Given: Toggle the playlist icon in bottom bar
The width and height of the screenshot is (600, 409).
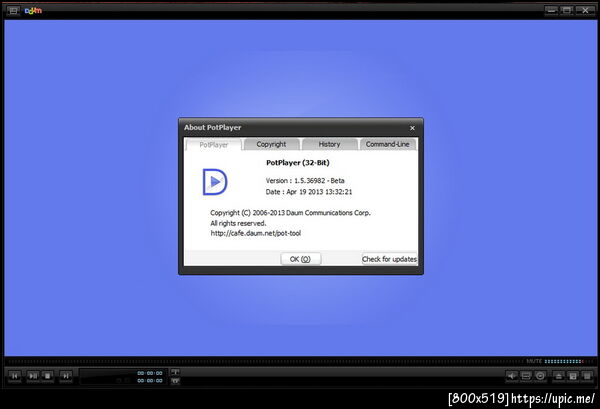Looking at the screenshot, I should point(587,376).
